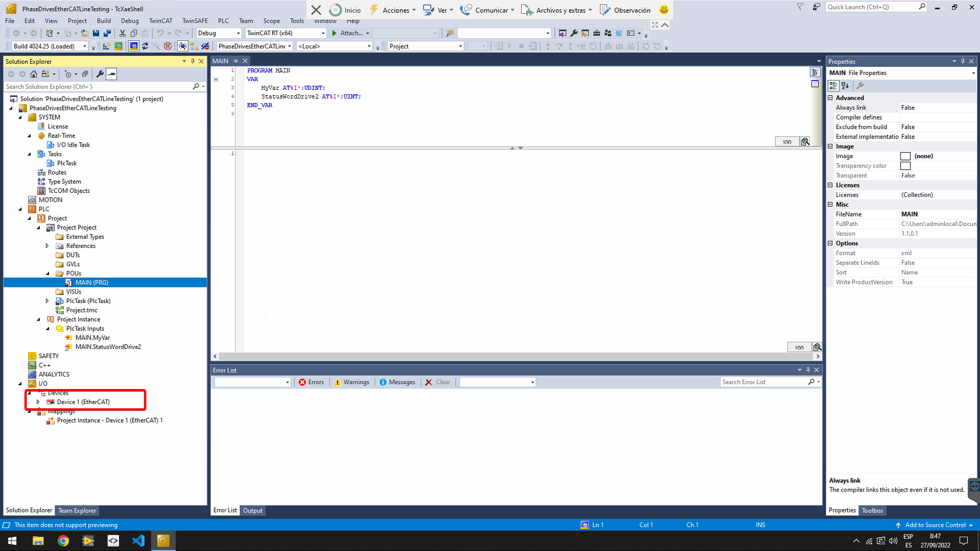Click the Categorized view icon in Properties
This screenshot has height=551, width=980.
pyautogui.click(x=833, y=85)
